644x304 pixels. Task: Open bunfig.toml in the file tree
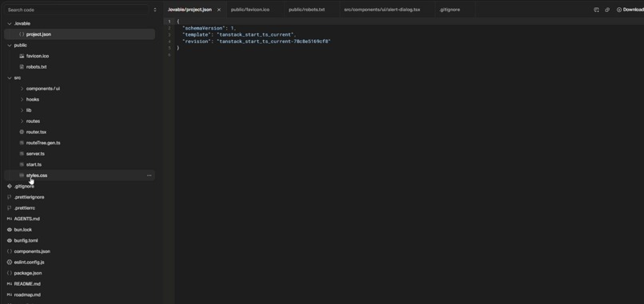click(x=26, y=240)
